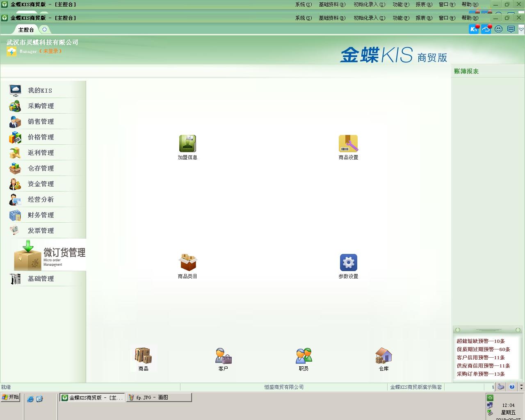The height and width of the screenshot is (420, 525).
Task: Switch to the 金蝶KIS商贸版 taskbar button
Action: [x=93, y=397]
